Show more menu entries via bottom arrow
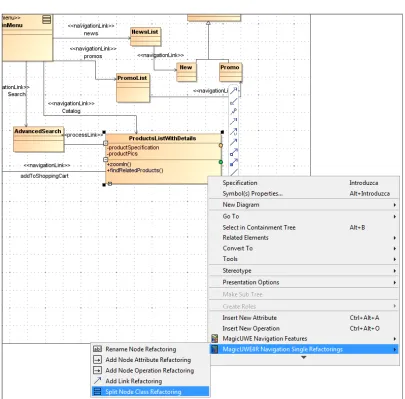405x399 pixels. (x=304, y=358)
